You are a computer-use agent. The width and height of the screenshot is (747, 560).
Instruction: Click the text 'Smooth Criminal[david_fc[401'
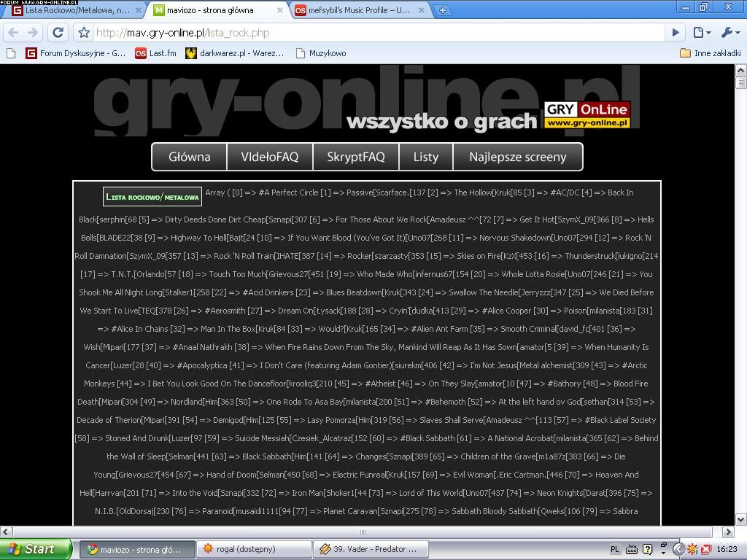coord(553,329)
